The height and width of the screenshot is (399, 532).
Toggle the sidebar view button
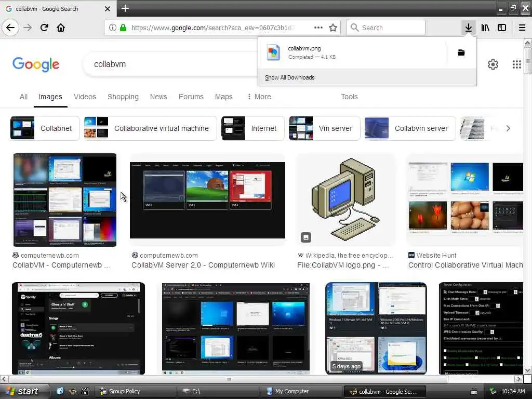pos(502,28)
